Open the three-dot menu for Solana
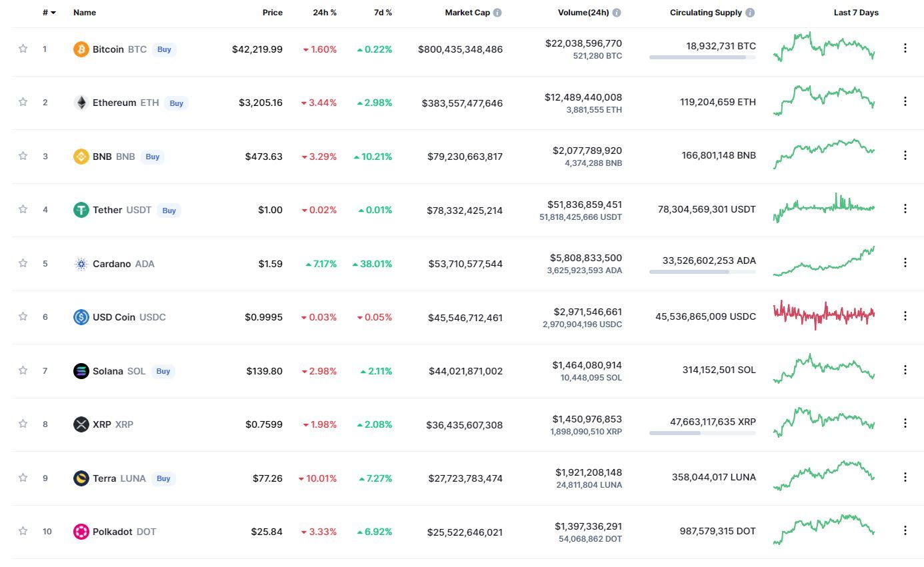Screen dimensions: 924x567 pyautogui.click(x=905, y=370)
